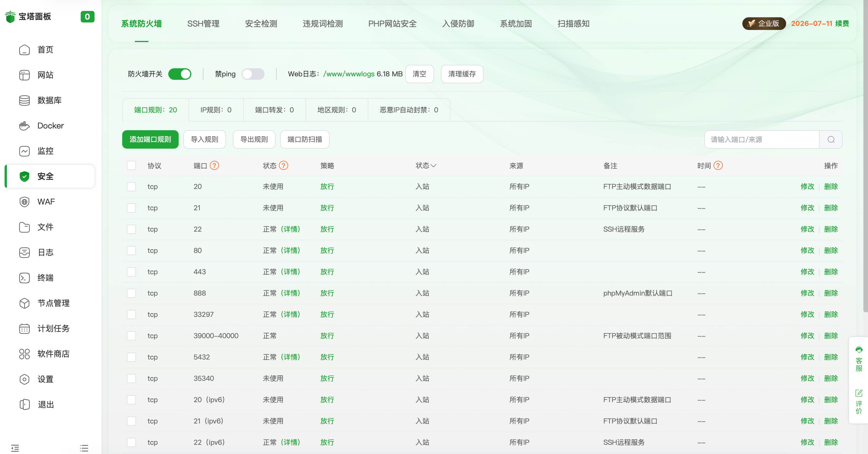Viewport: 868px width, 454px height.
Task: Tick the select-all checkbox in table header
Action: tap(131, 165)
